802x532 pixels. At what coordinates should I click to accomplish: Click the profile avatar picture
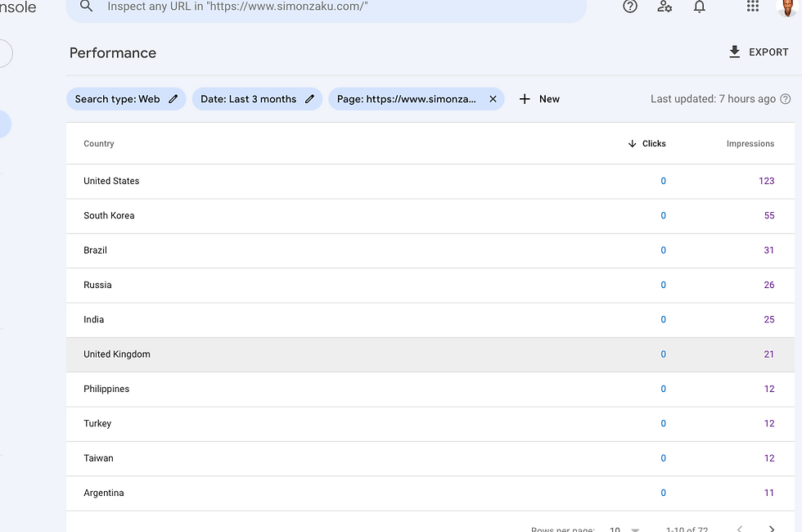point(786,7)
